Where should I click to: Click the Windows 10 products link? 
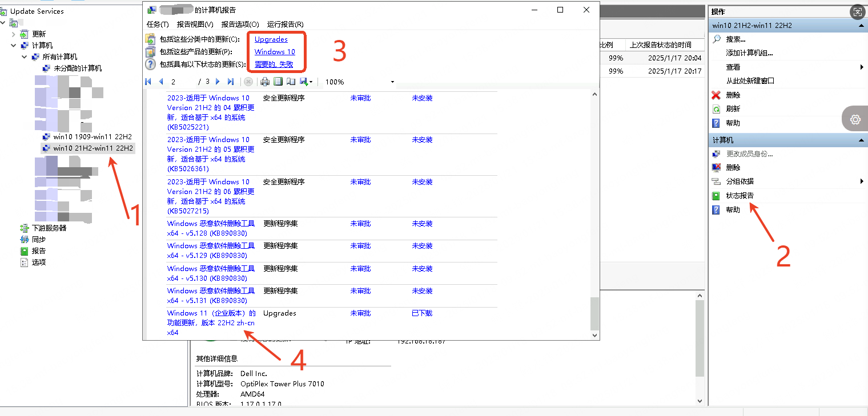tap(275, 52)
